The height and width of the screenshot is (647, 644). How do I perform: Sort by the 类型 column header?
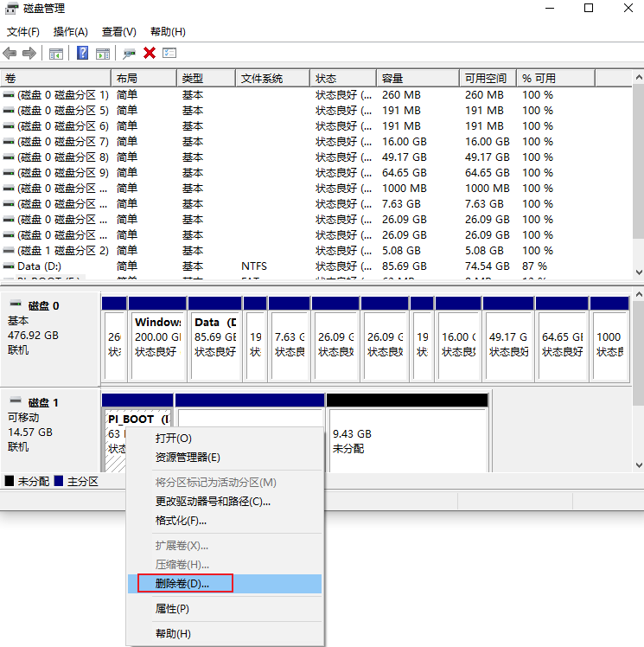[x=206, y=79]
